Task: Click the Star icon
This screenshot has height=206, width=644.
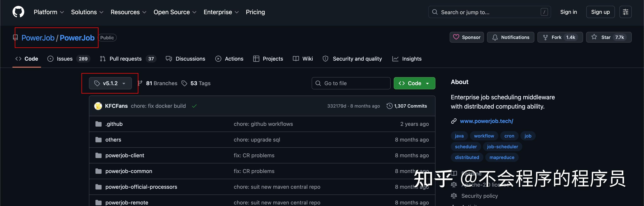Action: (594, 37)
